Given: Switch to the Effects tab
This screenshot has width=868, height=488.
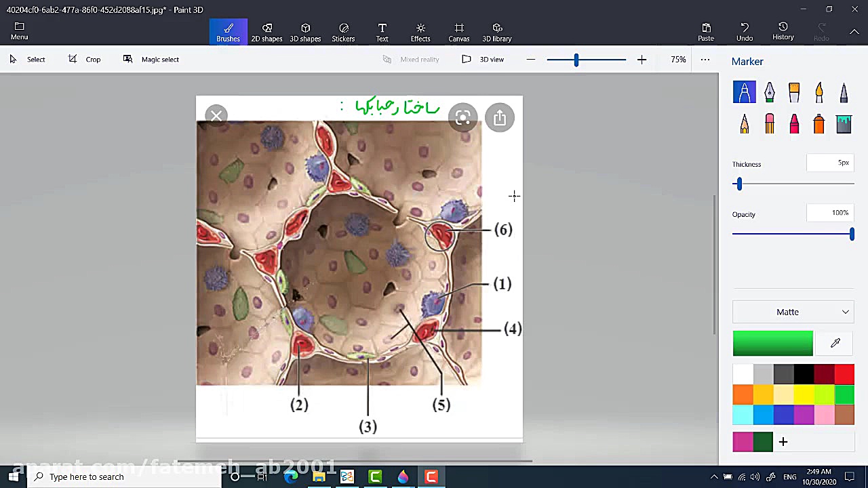Looking at the screenshot, I should pyautogui.click(x=420, y=32).
